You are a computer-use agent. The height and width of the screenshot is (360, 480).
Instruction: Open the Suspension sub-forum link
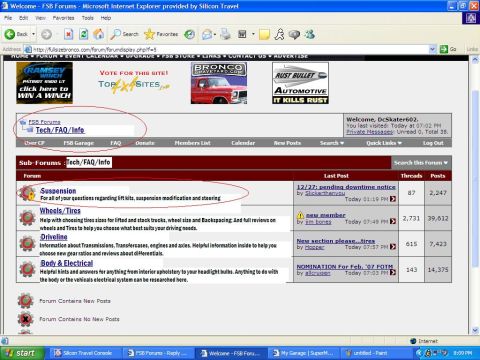click(58, 191)
